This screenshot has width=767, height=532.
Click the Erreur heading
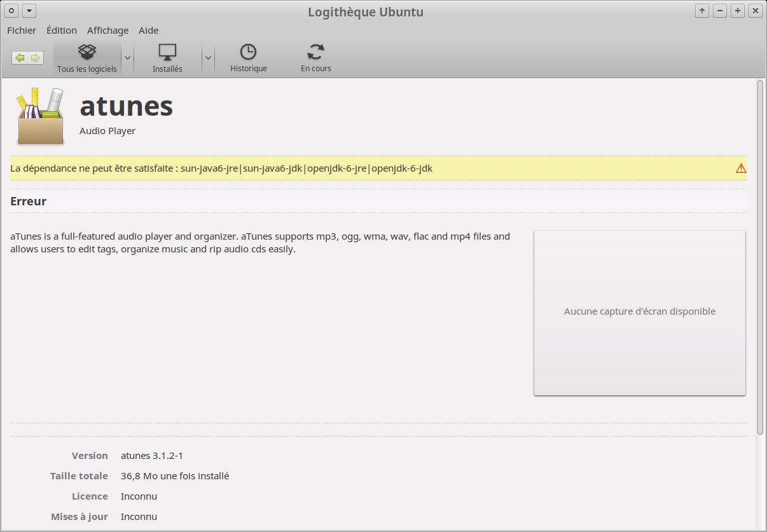[29, 201]
